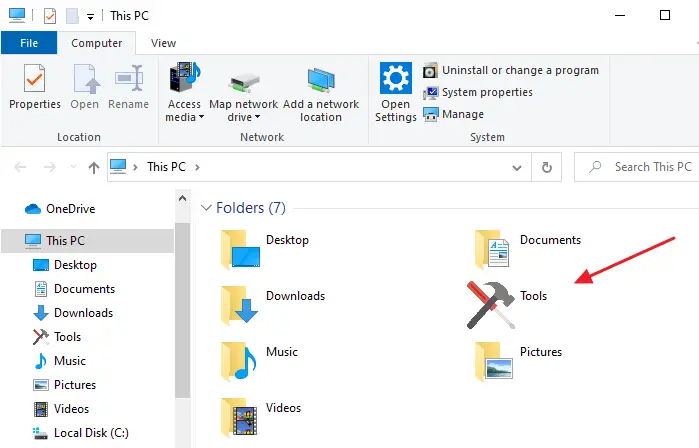Select Local Disk (C:) in navigation pane
Screen dimensions: 699x448
(81, 433)
